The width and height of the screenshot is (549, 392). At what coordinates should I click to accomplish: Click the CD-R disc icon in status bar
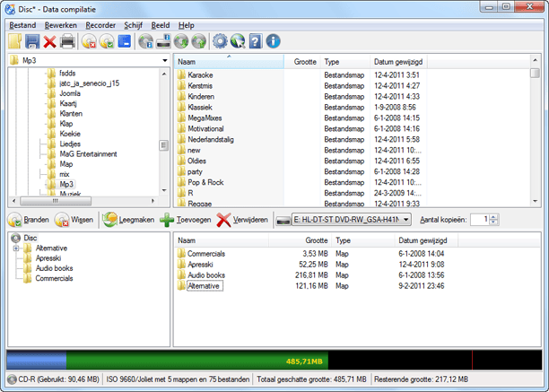(x=12, y=379)
